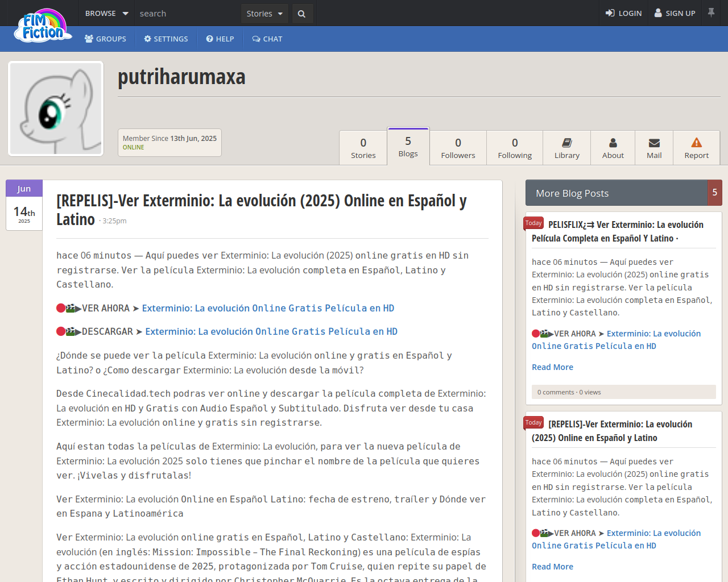Click the blog post count badge 5
This screenshot has width=728, height=582.
715,193
